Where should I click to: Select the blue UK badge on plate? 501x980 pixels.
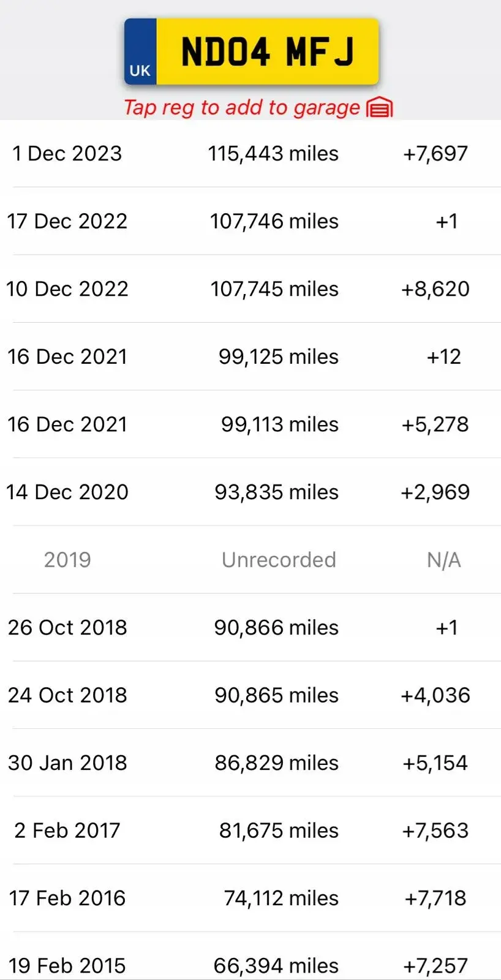[x=140, y=51]
